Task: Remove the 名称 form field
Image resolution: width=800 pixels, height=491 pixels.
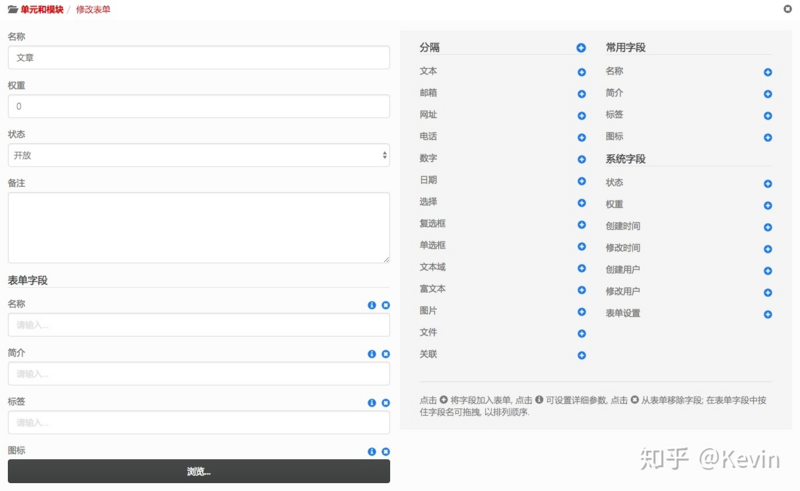Action: [386, 305]
